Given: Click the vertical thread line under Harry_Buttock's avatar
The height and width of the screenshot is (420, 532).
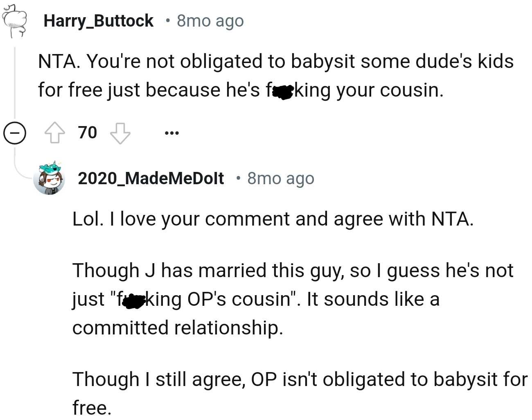Looking at the screenshot, I should tap(15, 82).
